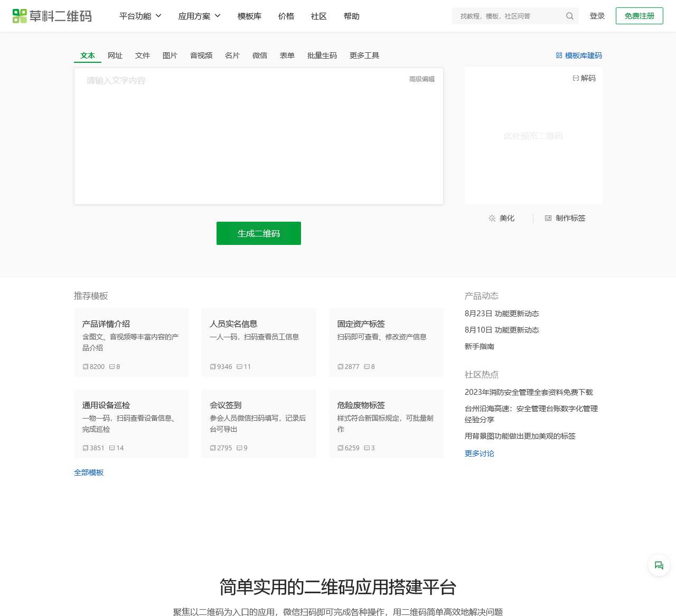The image size is (676, 616).
Task: Switch to the 名片 tab
Action: 232,55
